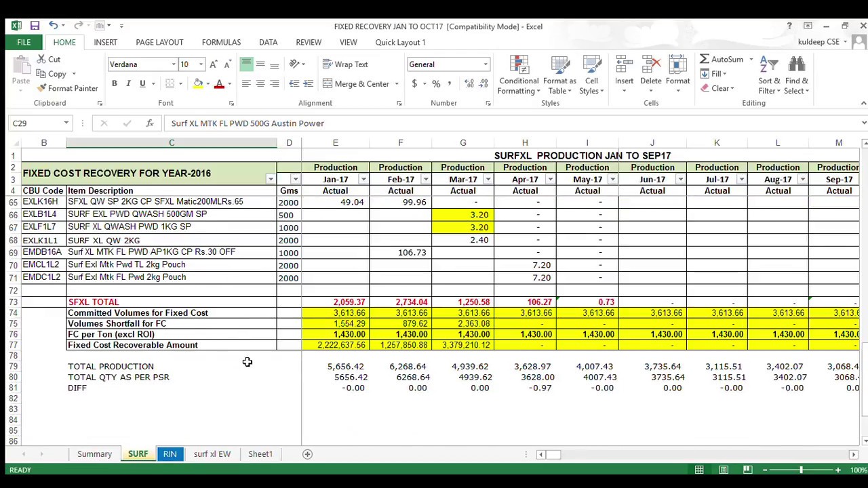Open the Mar-17 column filter dropdown
This screenshot has width=868, height=488.
488,180
